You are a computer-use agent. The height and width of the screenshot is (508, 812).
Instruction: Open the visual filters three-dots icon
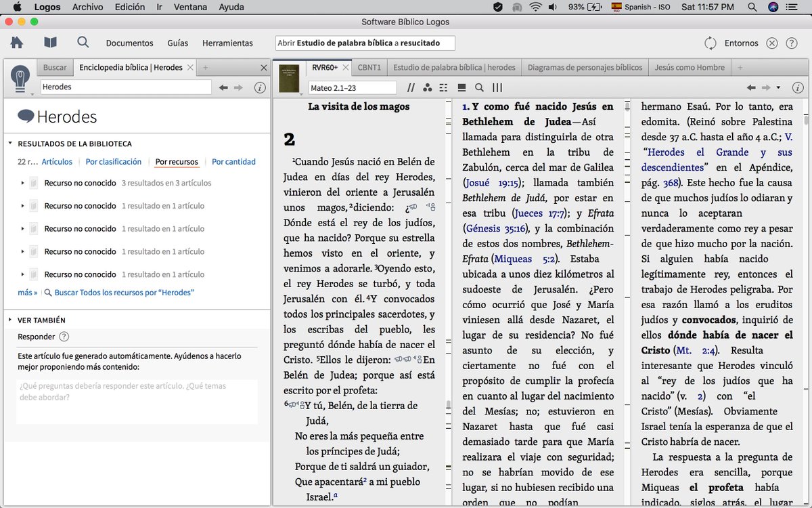[428, 87]
